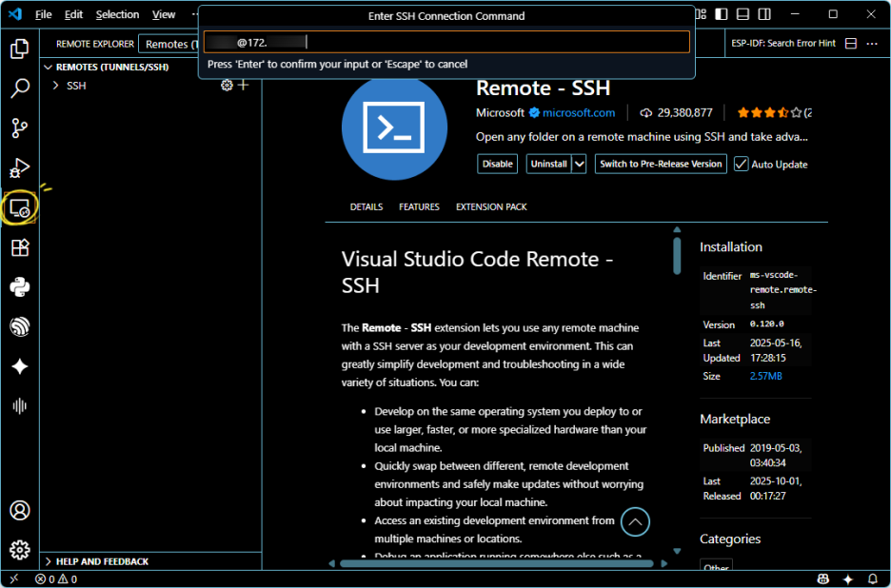
Task: Expand the SSH tree node
Action: (x=55, y=86)
